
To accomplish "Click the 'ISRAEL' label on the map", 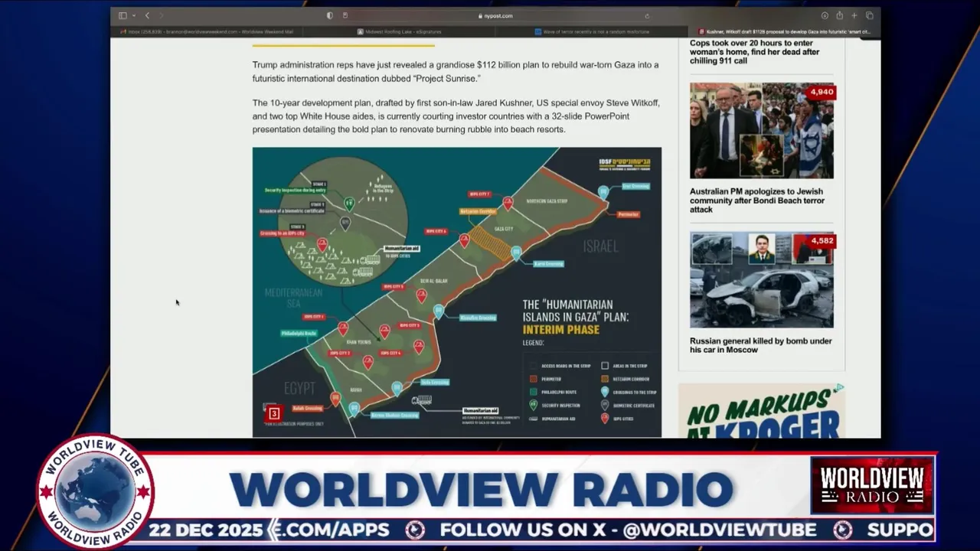I will coord(600,246).
